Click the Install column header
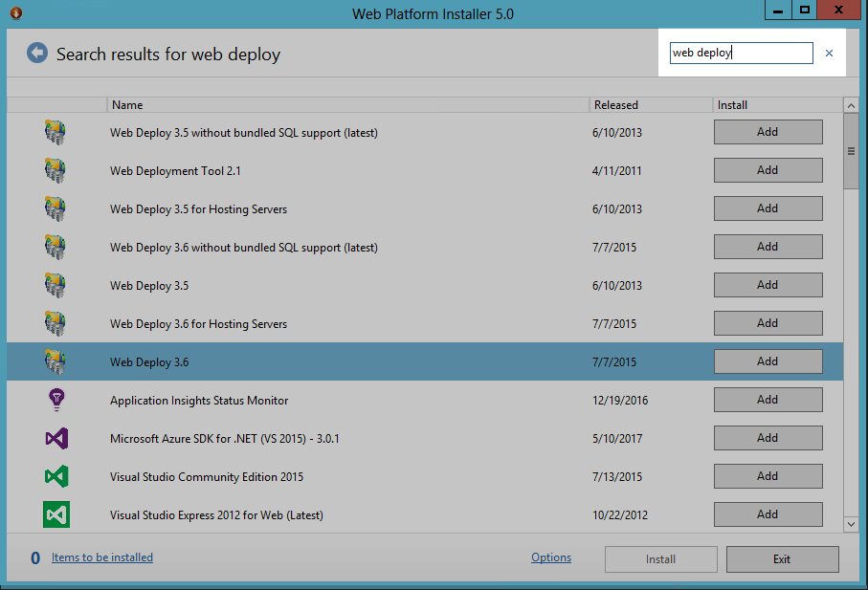The image size is (868, 590). (x=778, y=104)
